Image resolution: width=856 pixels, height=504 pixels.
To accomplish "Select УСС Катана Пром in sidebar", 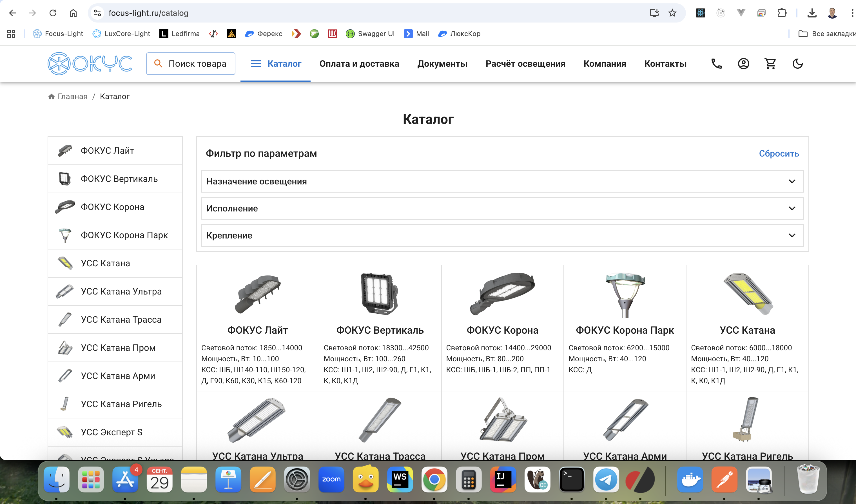I will click(115, 348).
